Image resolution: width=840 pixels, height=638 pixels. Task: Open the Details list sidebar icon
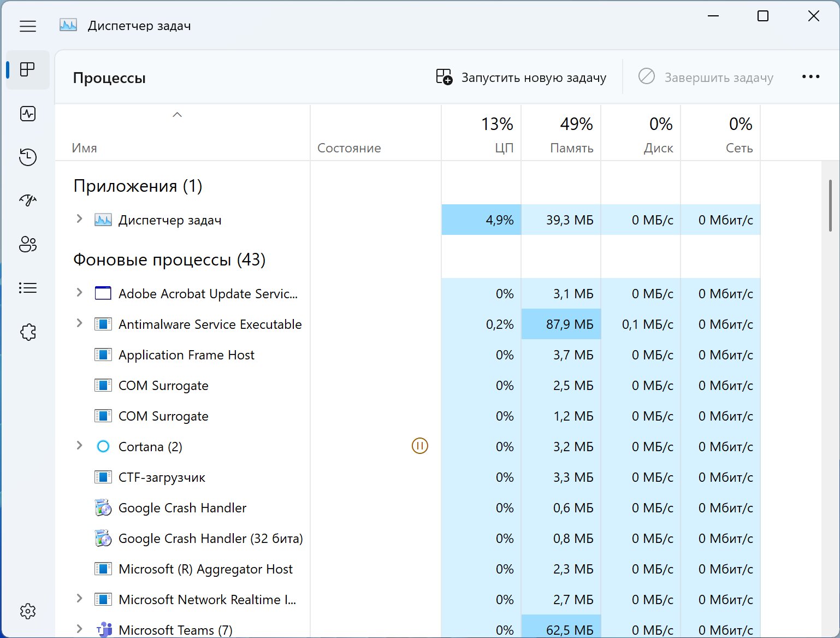pyautogui.click(x=28, y=288)
